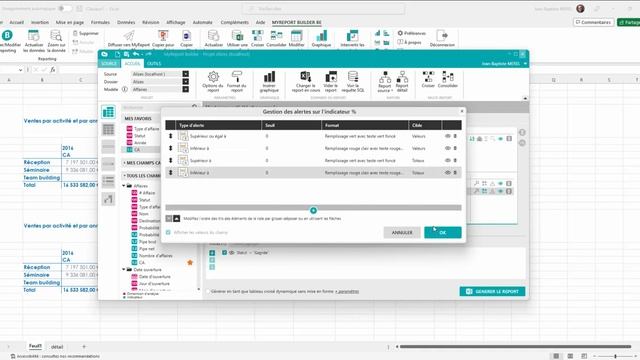Screen dimensions: 640x360
Task: Open the Données tab in Excel
Action: (x=126, y=22)
